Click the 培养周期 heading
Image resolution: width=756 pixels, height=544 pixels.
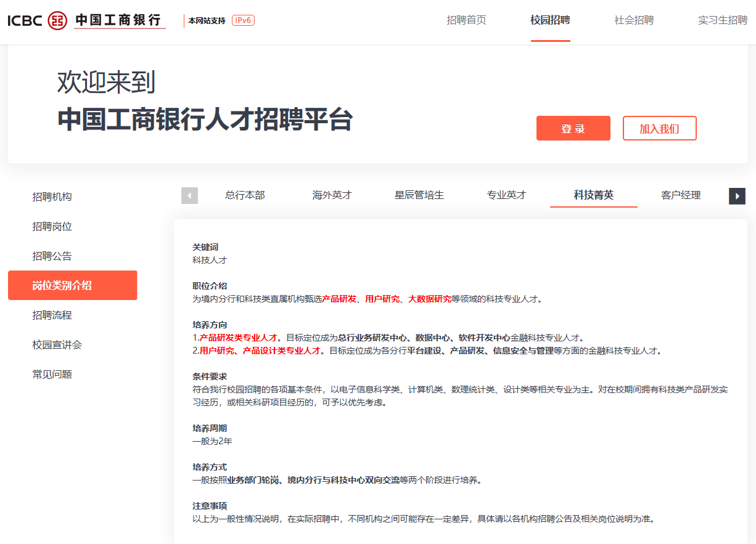(x=210, y=428)
